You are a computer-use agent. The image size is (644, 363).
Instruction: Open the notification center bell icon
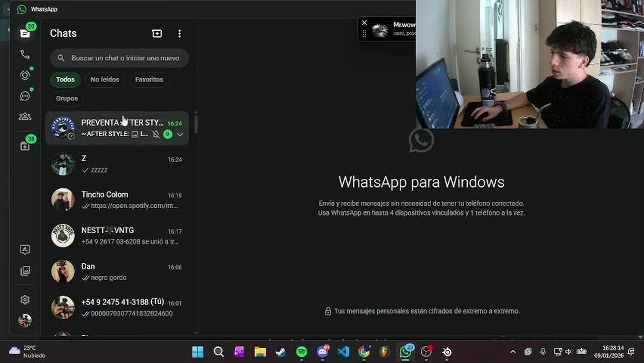point(631,352)
